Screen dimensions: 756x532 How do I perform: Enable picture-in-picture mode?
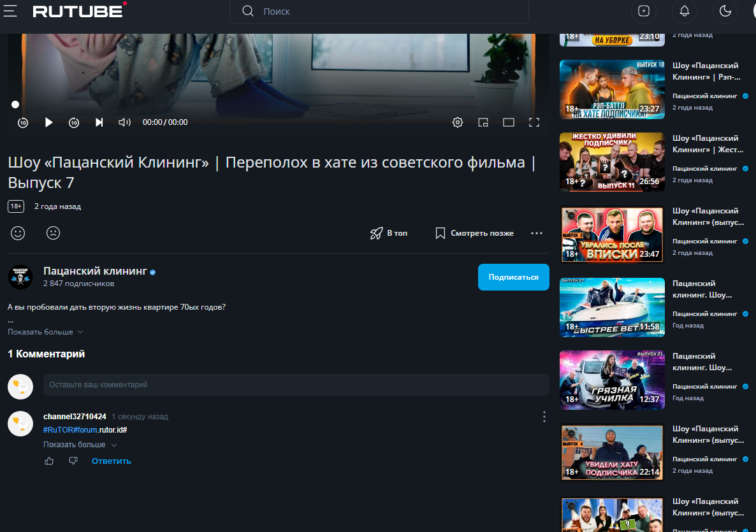pyautogui.click(x=483, y=122)
